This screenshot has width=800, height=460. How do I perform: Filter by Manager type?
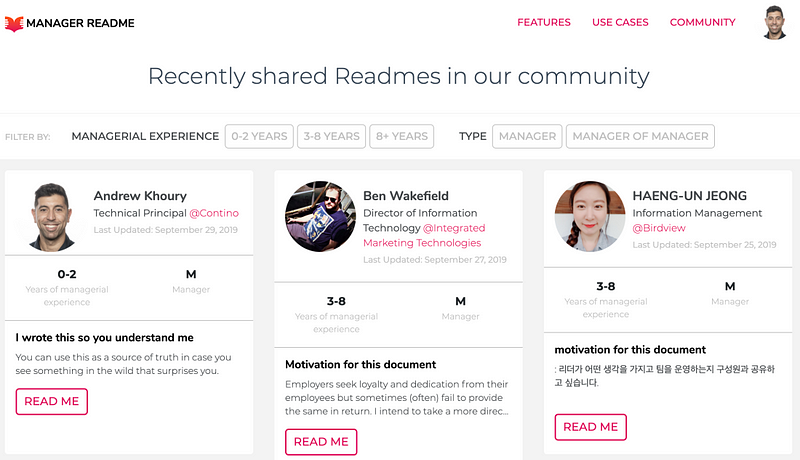pos(527,136)
